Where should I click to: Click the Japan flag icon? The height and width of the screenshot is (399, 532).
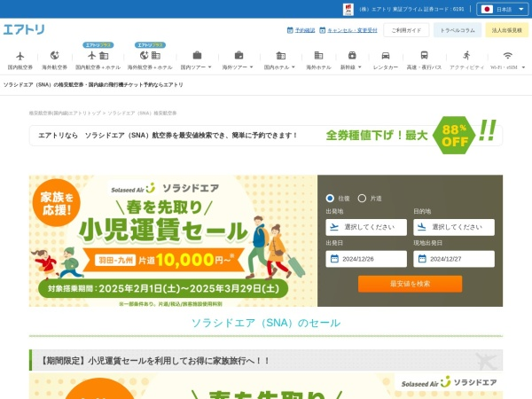[487, 9]
